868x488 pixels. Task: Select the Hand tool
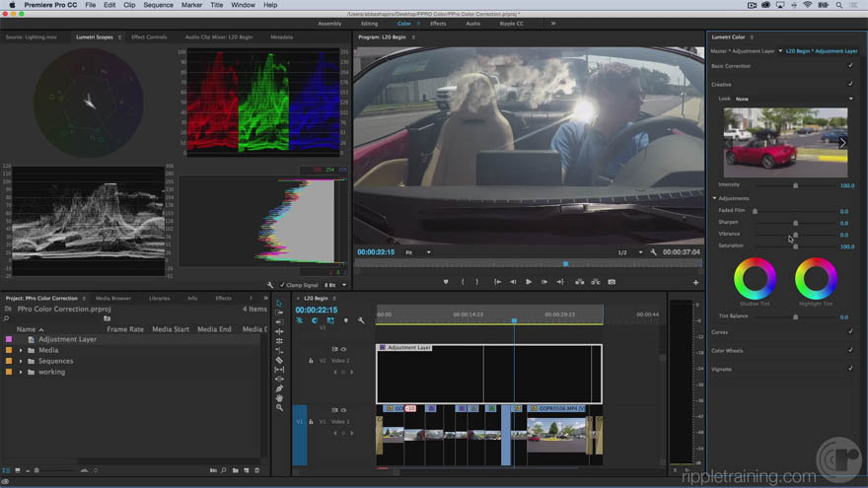point(279,398)
